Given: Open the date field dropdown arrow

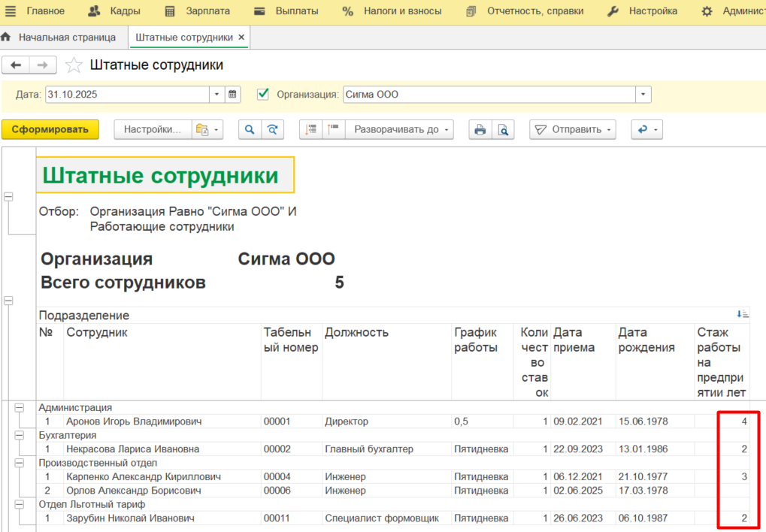Looking at the screenshot, I should [217, 95].
